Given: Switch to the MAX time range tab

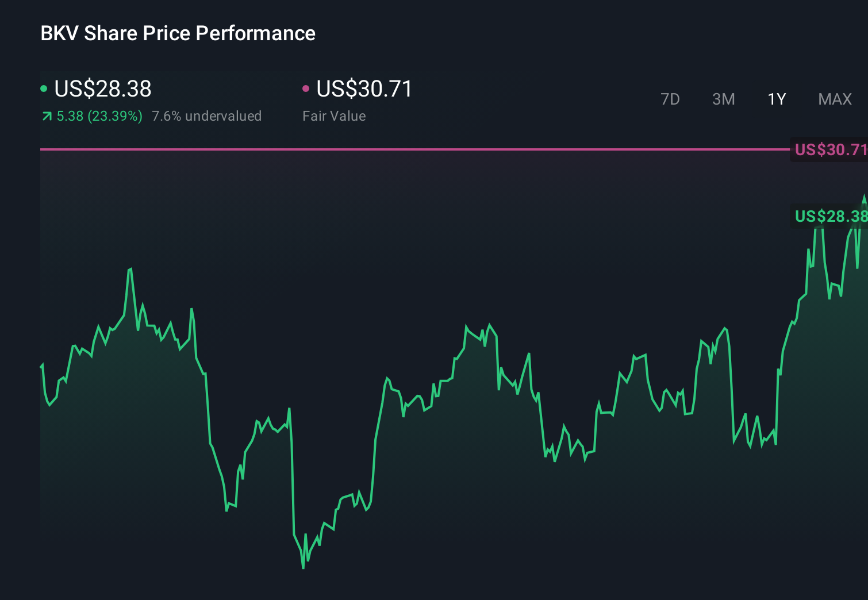Looking at the screenshot, I should (834, 99).
